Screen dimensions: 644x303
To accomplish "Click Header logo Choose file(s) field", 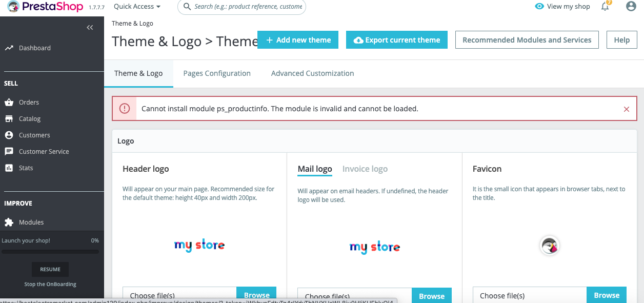I will tap(179, 295).
